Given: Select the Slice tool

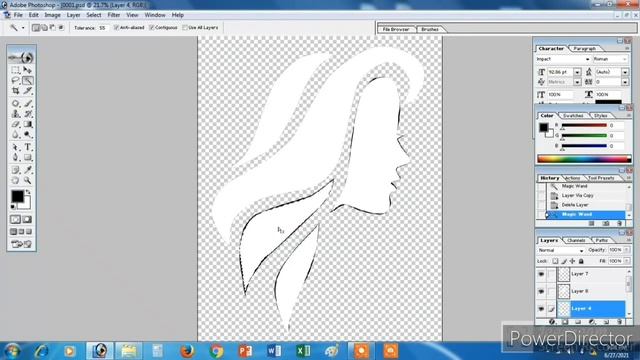Looking at the screenshot, I should (27, 91).
